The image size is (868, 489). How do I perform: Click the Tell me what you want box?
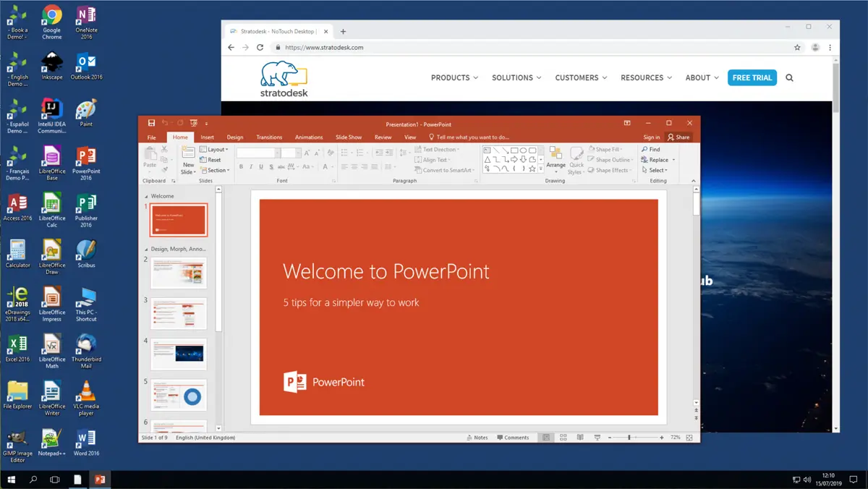[x=469, y=137]
